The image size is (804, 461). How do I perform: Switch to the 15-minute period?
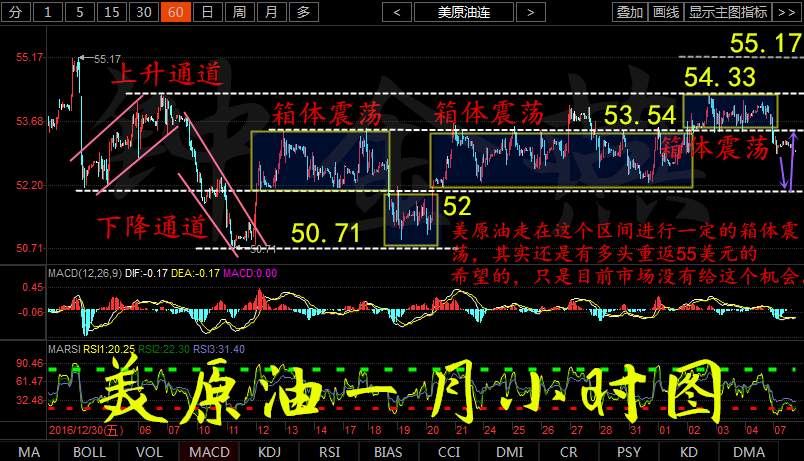pyautogui.click(x=112, y=12)
